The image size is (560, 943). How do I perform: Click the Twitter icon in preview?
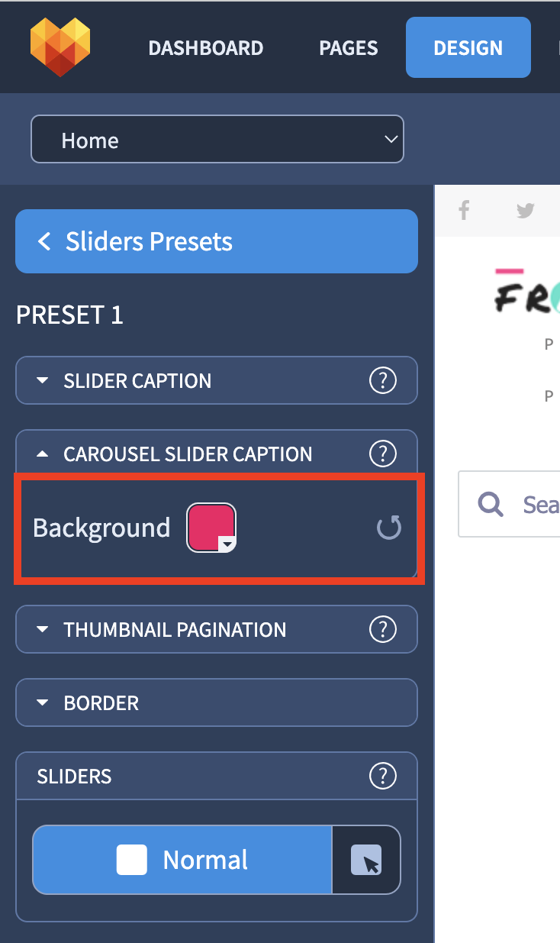(525, 211)
